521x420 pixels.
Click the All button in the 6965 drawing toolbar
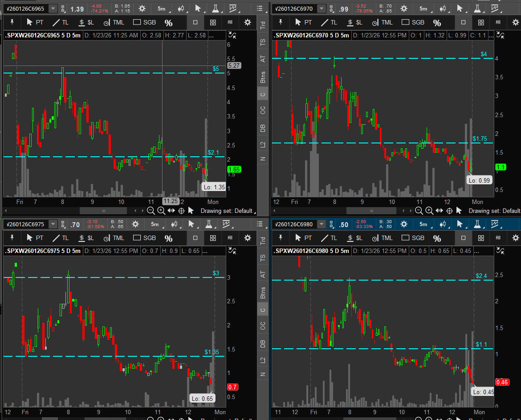tap(230, 22)
